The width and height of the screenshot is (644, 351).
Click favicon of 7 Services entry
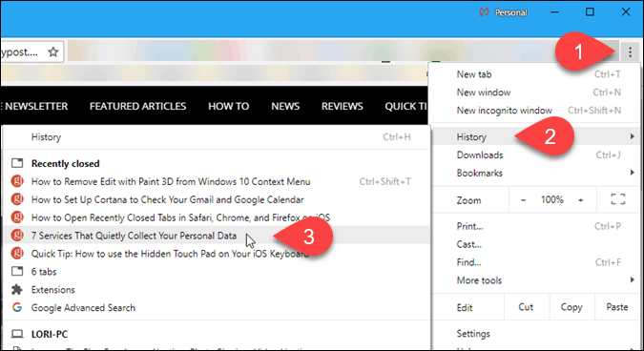tap(17, 236)
